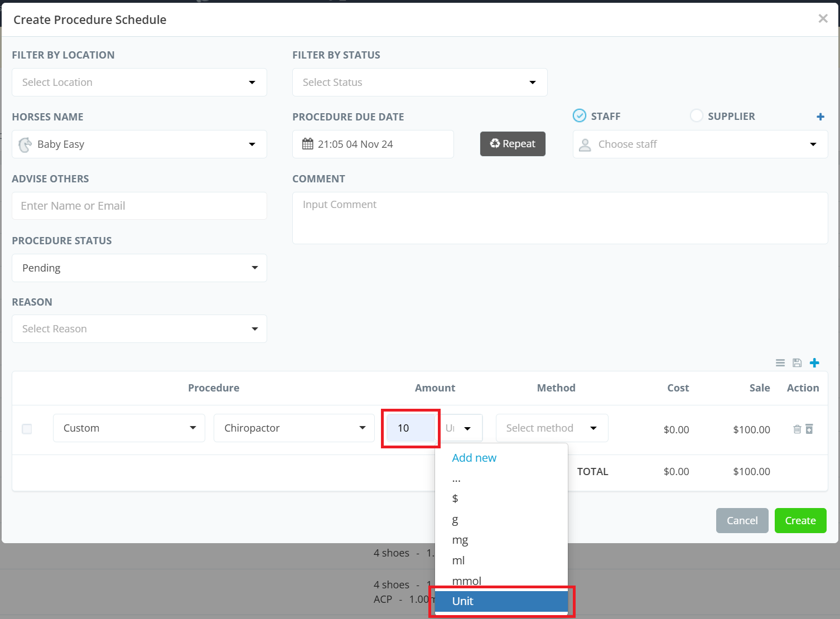Click the calendar icon in Procedure Due Date
The width and height of the screenshot is (840, 619).
(307, 144)
